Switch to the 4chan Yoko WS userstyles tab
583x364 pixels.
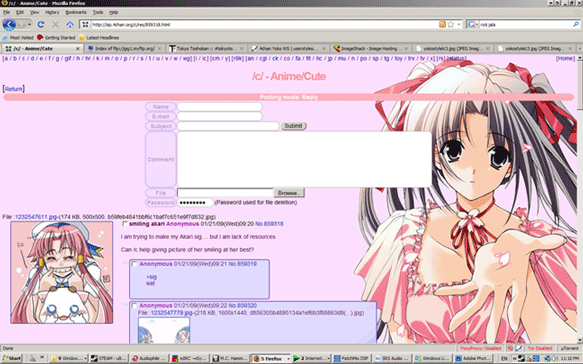click(x=288, y=49)
